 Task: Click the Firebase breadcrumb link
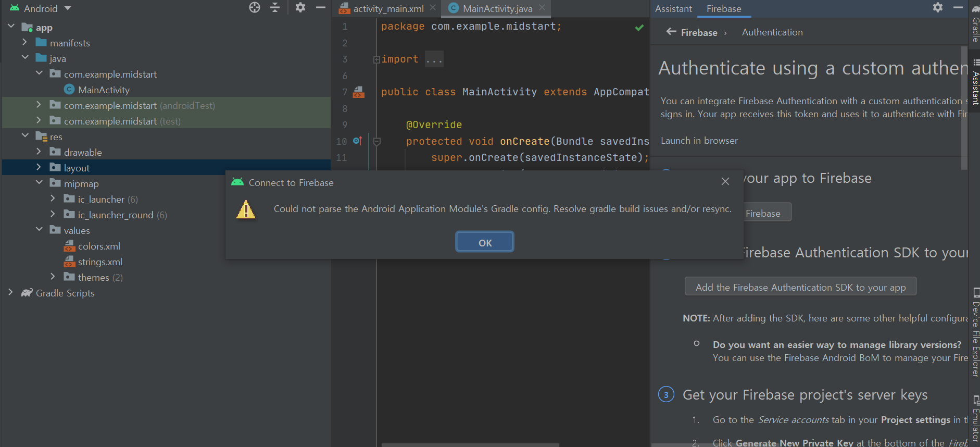point(699,32)
